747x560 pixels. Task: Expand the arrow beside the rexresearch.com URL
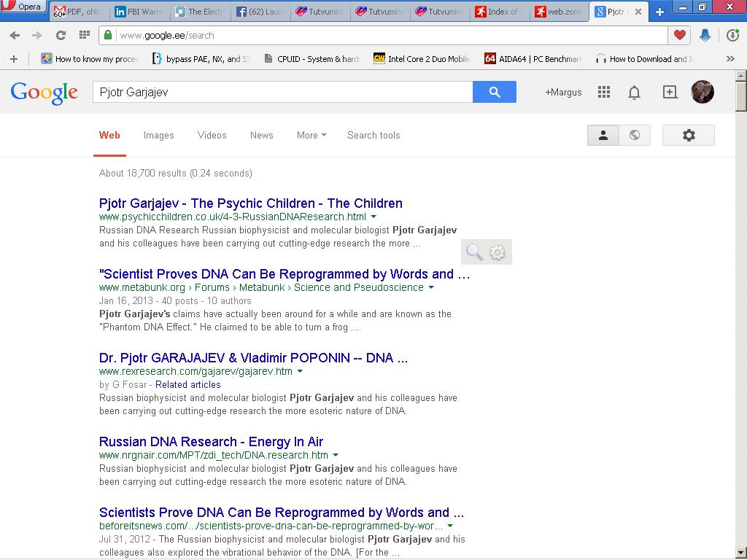300,371
